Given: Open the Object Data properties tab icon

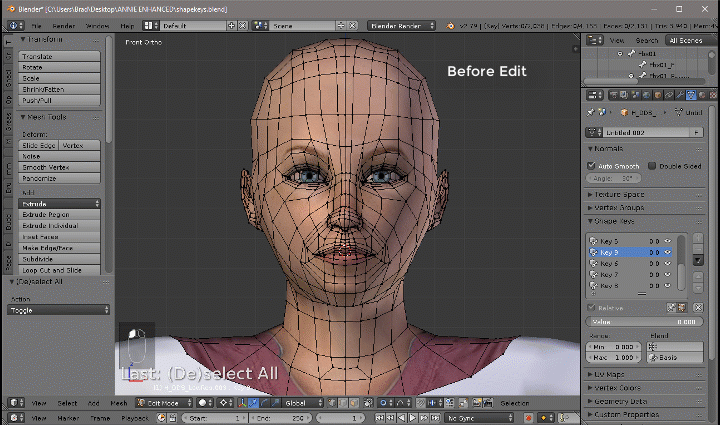Looking at the screenshot, I should (x=692, y=95).
